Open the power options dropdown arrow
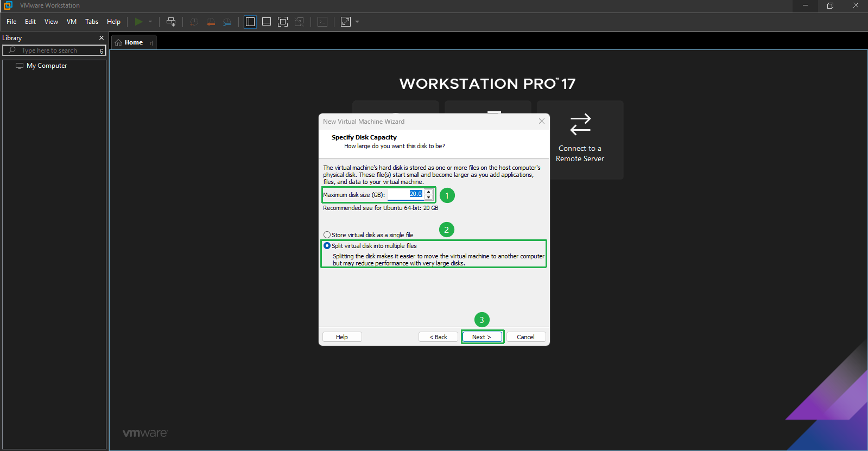Image resolution: width=868 pixels, height=451 pixels. pyautogui.click(x=150, y=22)
